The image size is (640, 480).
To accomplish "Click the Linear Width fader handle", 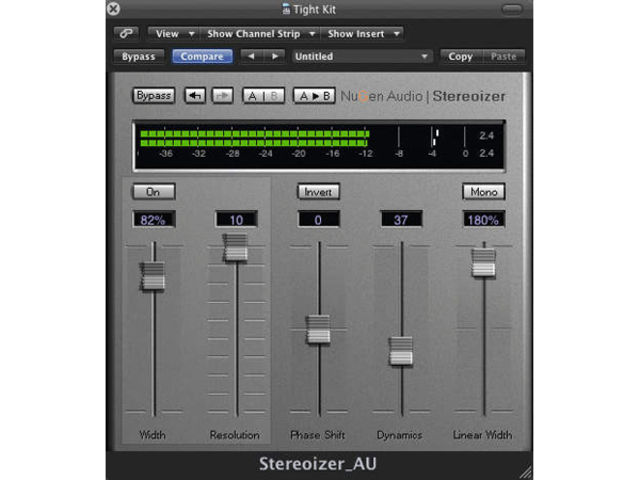I will point(484,263).
